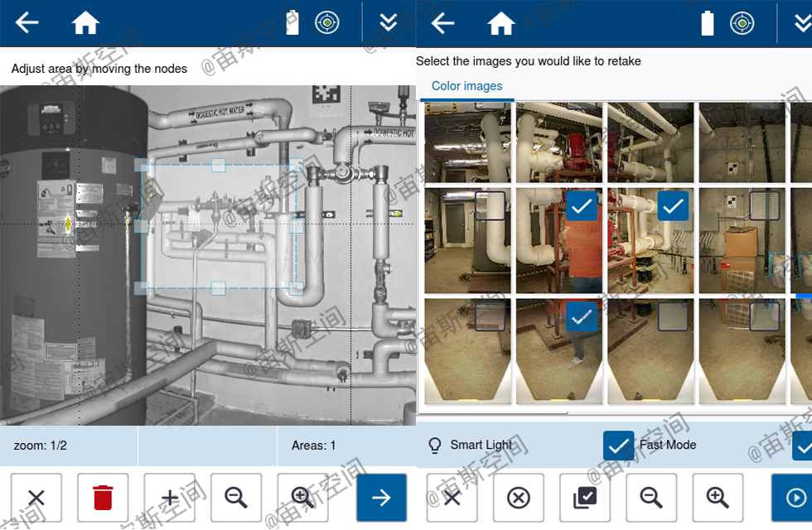Cancel area adjustment with the X button

click(36, 498)
